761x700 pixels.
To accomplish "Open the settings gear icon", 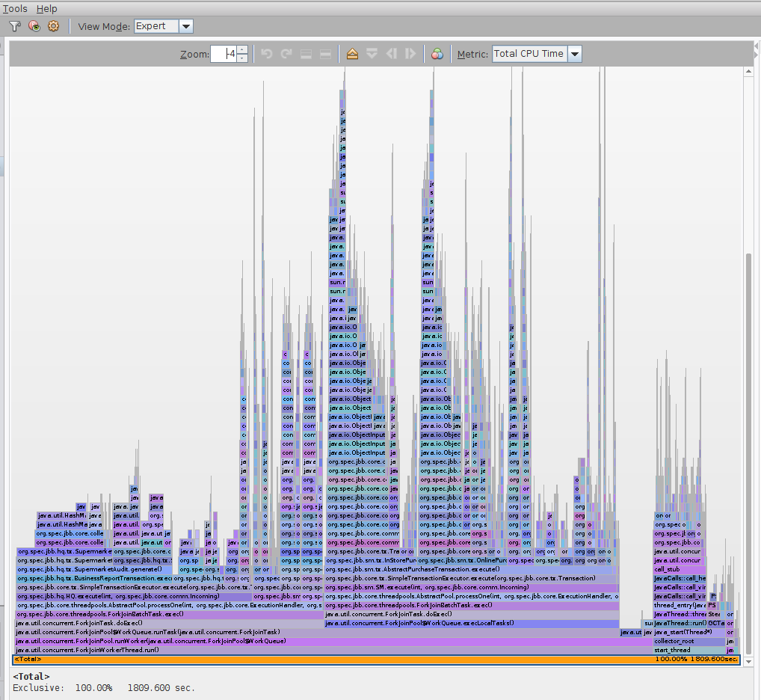I will point(52,26).
